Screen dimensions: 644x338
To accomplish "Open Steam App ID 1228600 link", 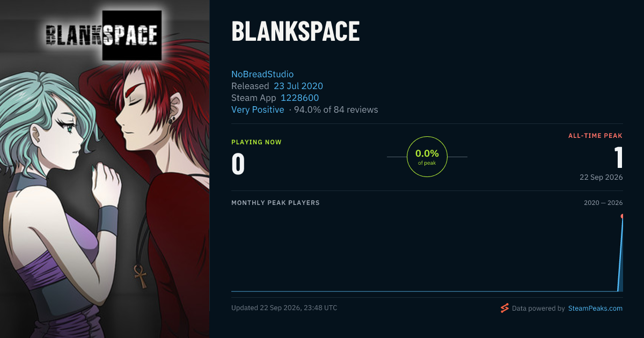I will [300, 98].
